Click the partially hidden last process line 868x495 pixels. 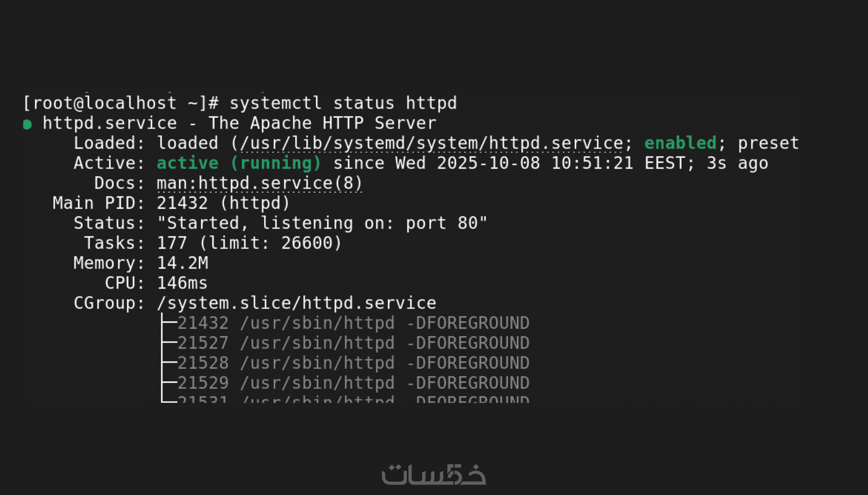coord(352,399)
